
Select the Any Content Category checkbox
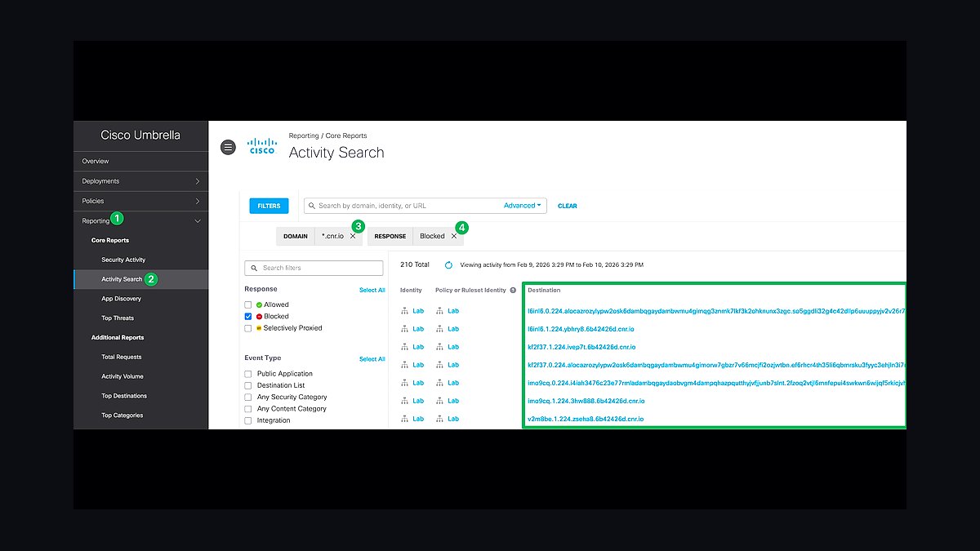pyautogui.click(x=248, y=409)
